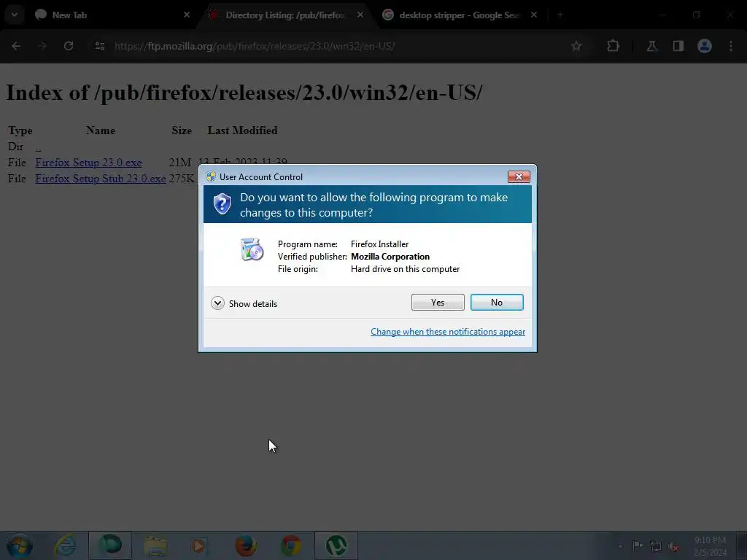Open uTorrent from the taskbar
Screen dimensions: 747x560
coord(336,545)
